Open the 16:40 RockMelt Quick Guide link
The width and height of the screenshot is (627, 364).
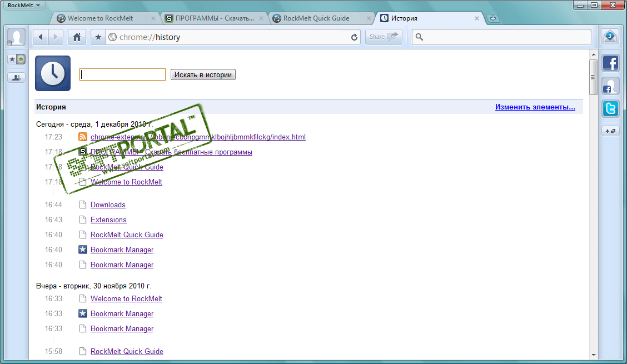pyautogui.click(x=127, y=235)
